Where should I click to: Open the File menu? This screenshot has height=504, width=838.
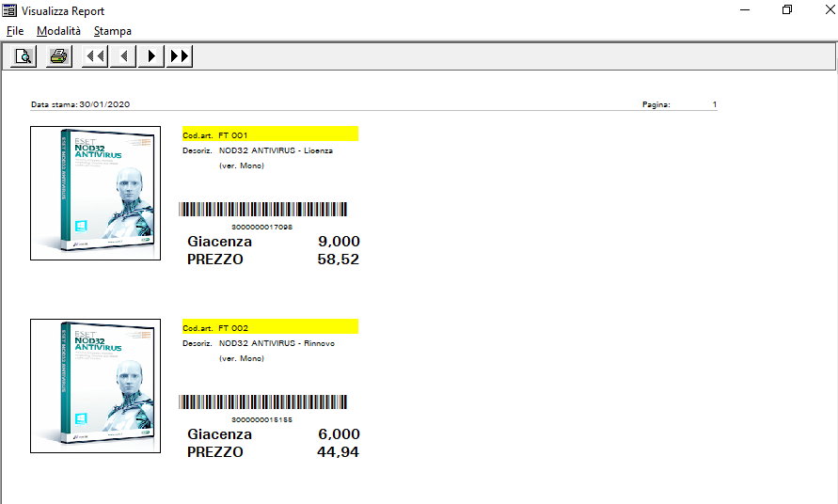click(15, 31)
